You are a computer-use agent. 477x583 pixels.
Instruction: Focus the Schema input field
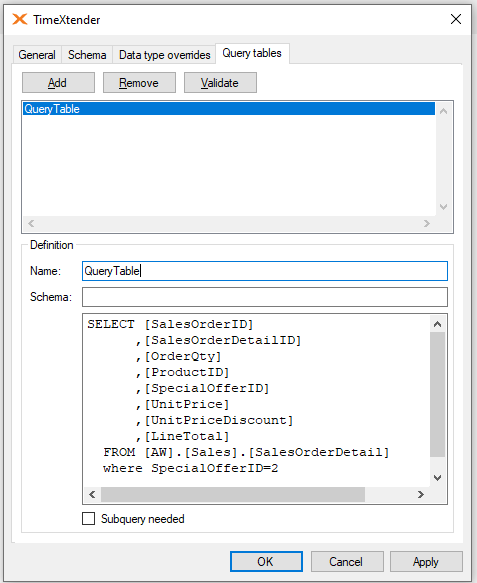click(265, 297)
